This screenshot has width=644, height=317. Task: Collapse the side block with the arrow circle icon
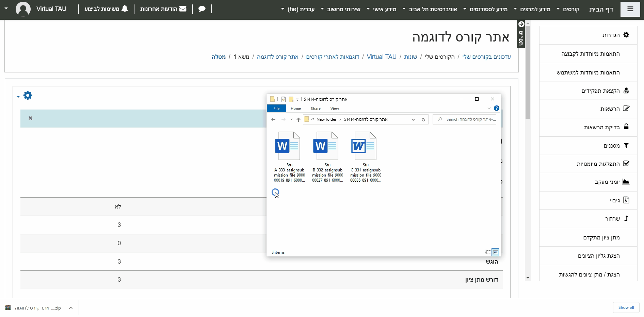pos(521,24)
